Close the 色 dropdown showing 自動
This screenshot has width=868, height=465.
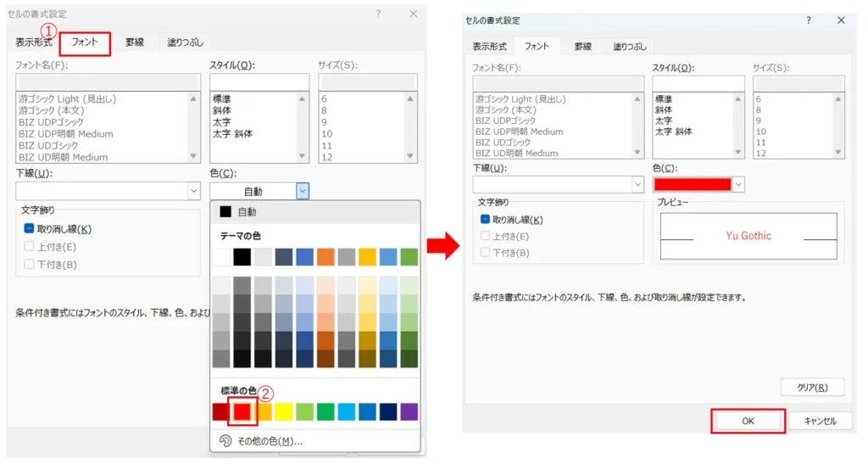303,191
